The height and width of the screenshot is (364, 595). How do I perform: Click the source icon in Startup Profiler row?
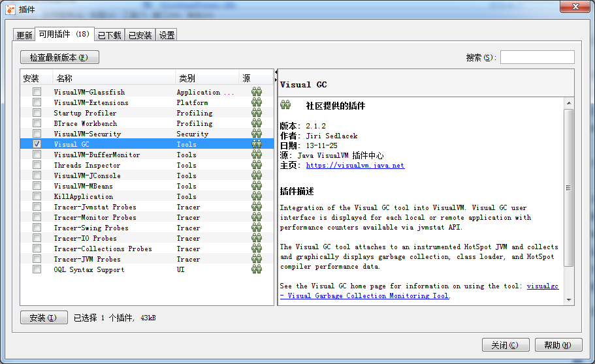[257, 113]
